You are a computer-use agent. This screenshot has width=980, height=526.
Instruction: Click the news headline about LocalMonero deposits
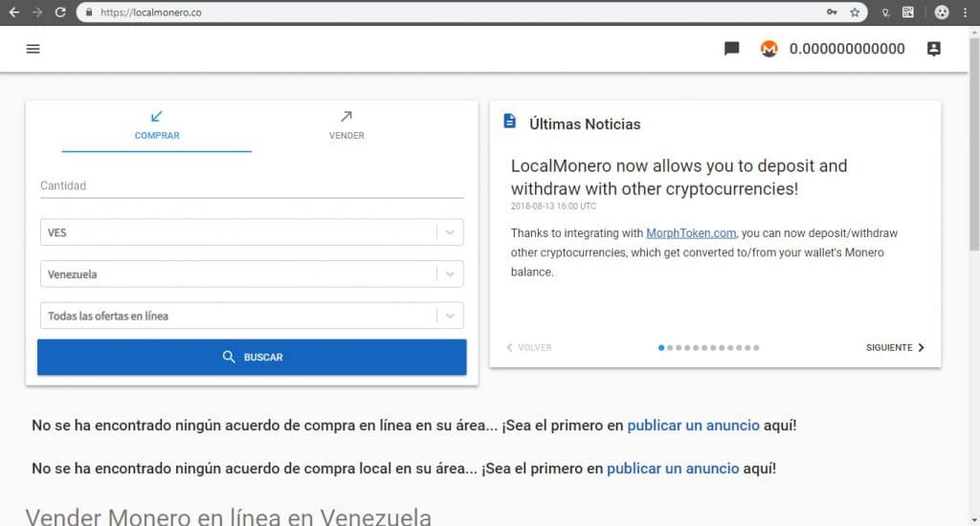point(679,178)
